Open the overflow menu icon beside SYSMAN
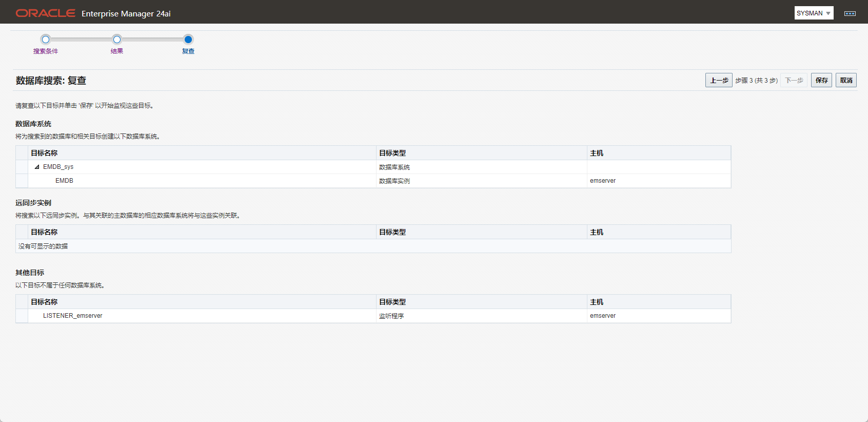Viewport: 868px width, 422px height. [x=850, y=13]
